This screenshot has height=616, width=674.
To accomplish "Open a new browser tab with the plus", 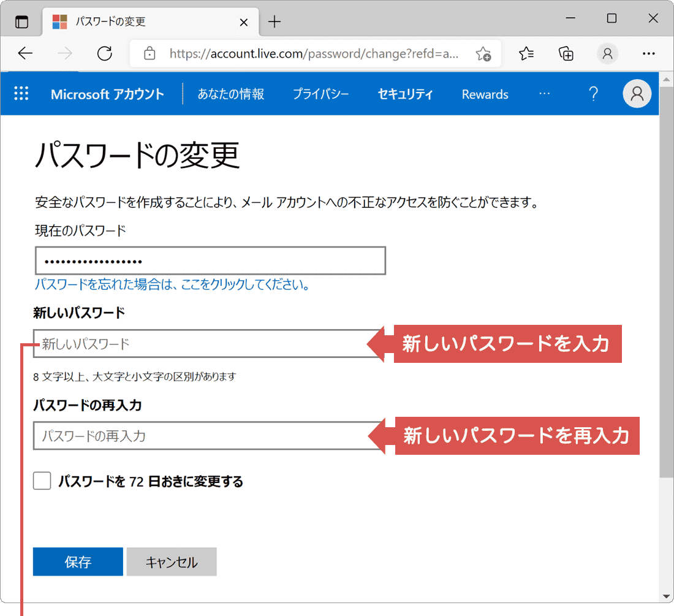I will coord(274,21).
